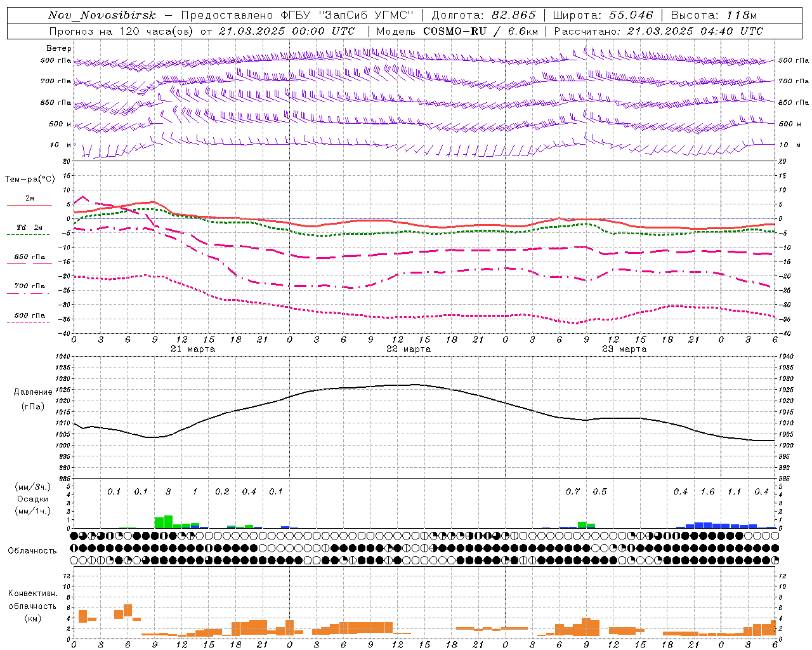Click the Широта: 55.046 value
The width and height of the screenshot is (812, 650).
click(x=603, y=15)
